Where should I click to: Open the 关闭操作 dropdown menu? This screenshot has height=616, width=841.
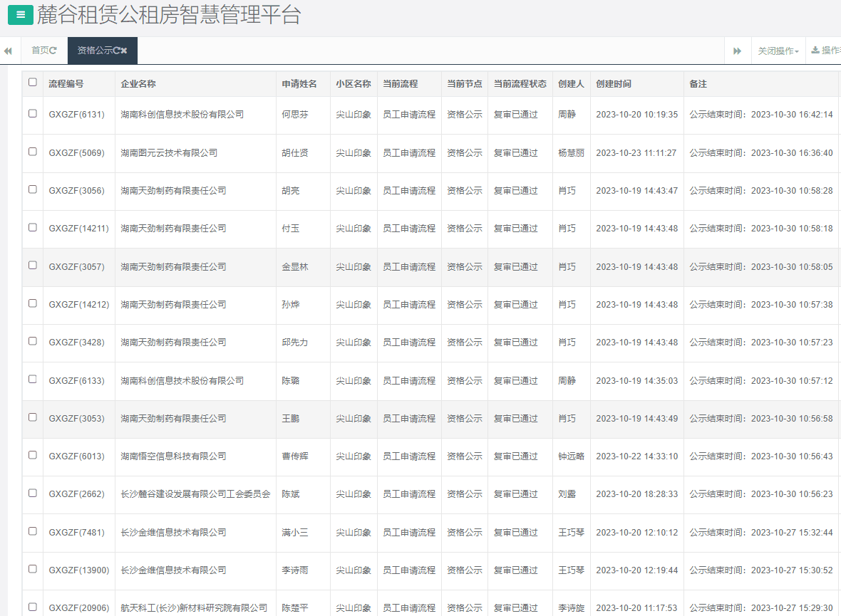pos(778,51)
